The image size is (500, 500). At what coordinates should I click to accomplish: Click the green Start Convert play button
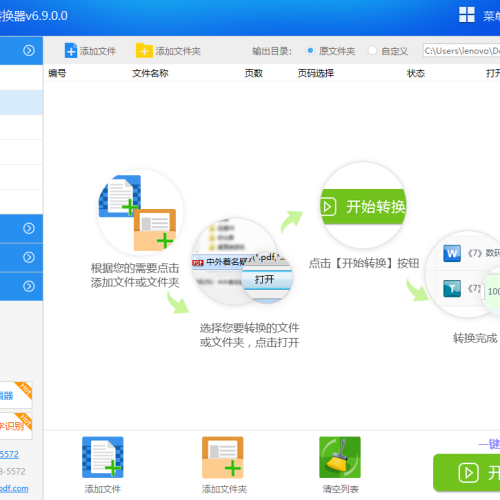pyautogui.click(x=467, y=472)
